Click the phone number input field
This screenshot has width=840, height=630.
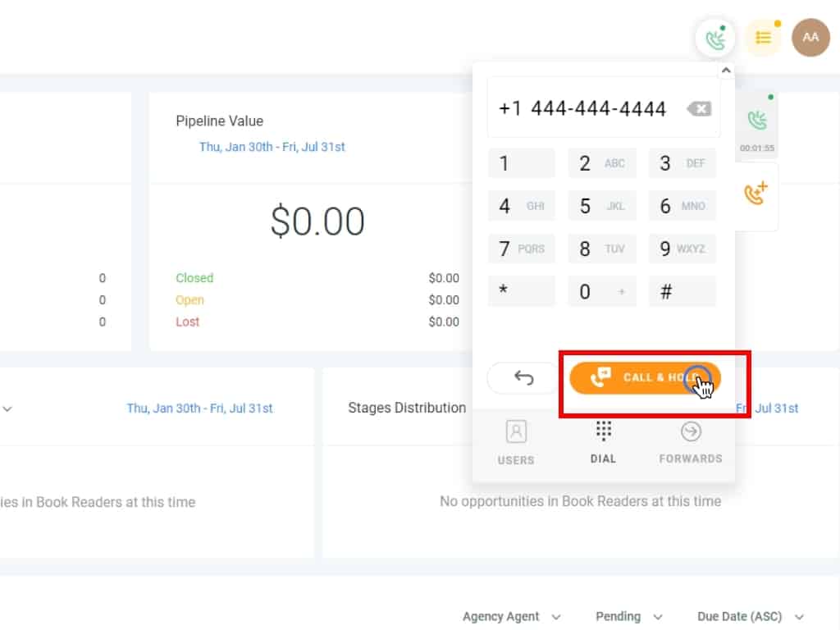tap(584, 108)
